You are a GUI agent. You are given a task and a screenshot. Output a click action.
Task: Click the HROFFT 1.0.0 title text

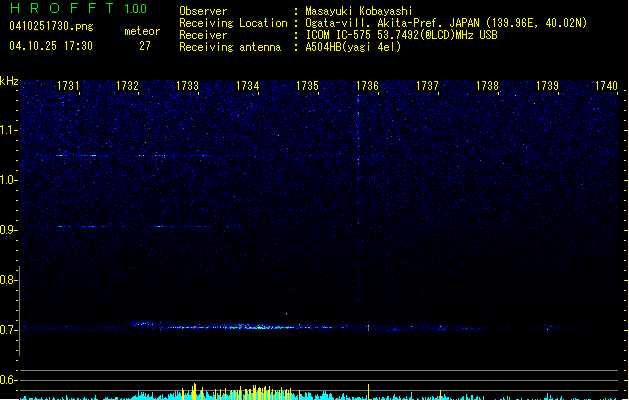[79, 8]
